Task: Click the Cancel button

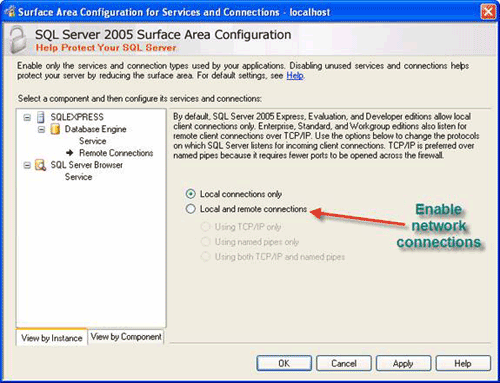Action: pyautogui.click(x=344, y=363)
